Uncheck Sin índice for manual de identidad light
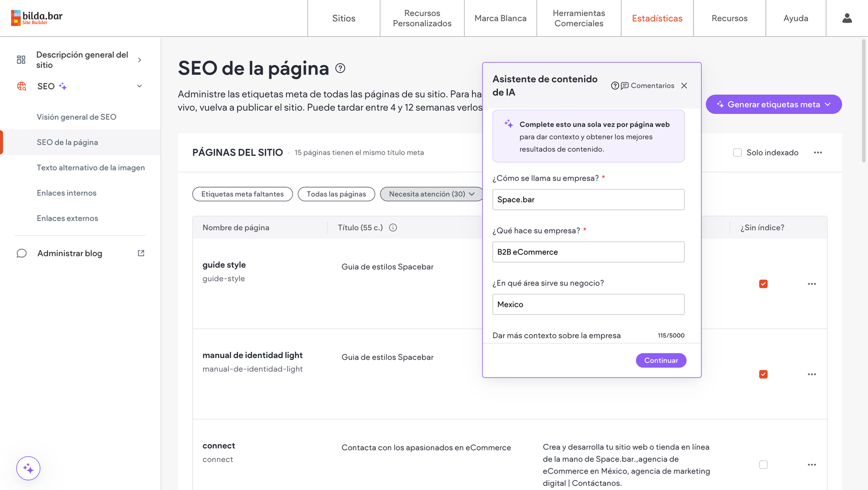 pos(763,374)
